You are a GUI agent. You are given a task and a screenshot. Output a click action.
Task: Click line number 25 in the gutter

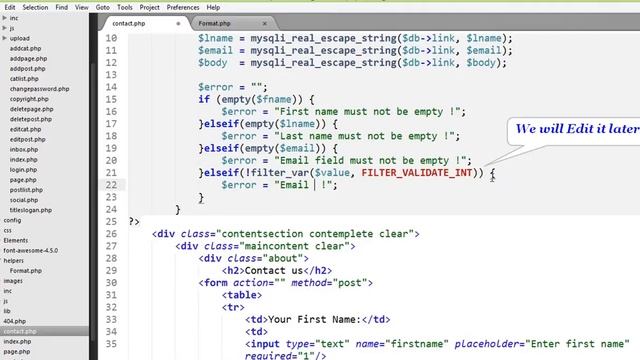[111, 222]
